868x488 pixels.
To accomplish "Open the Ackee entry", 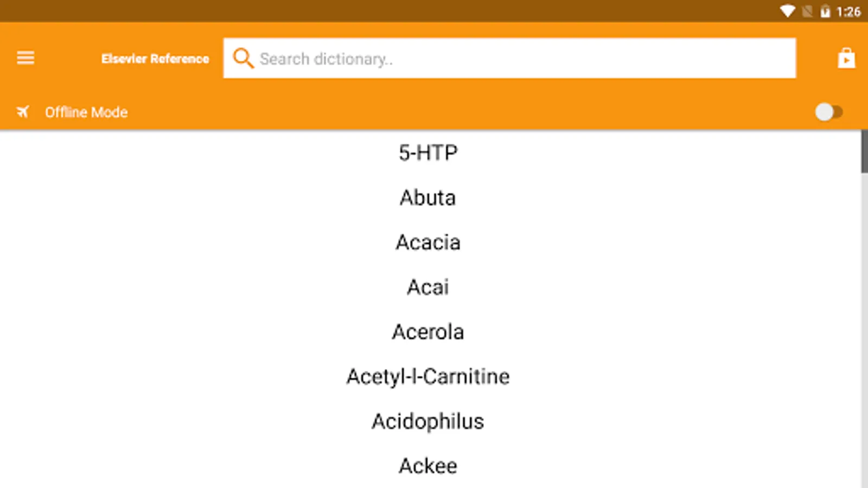I will coord(428,466).
